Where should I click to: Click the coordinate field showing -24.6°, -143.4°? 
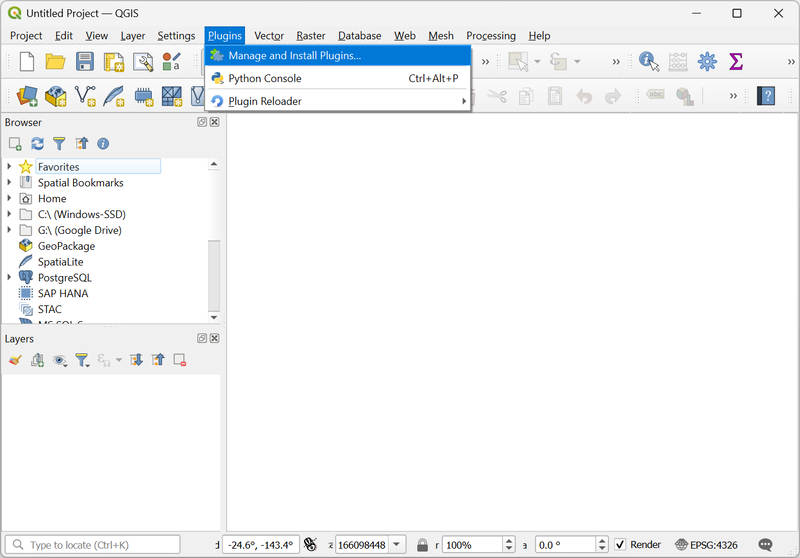click(261, 545)
